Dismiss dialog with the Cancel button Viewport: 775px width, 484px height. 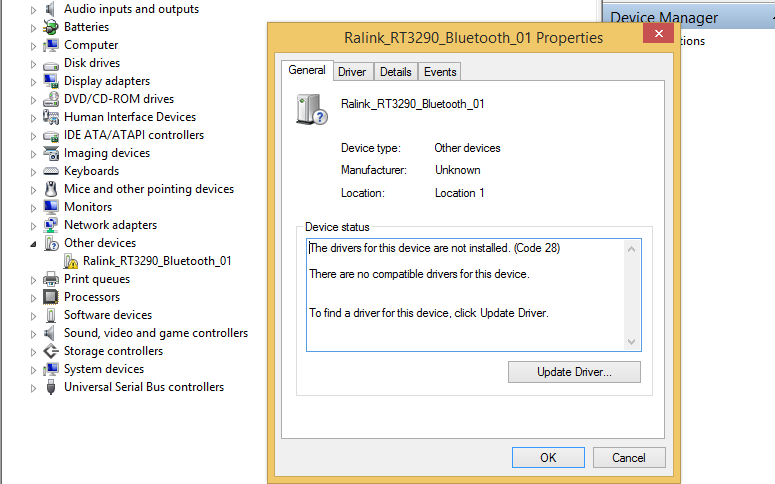pyautogui.click(x=629, y=458)
